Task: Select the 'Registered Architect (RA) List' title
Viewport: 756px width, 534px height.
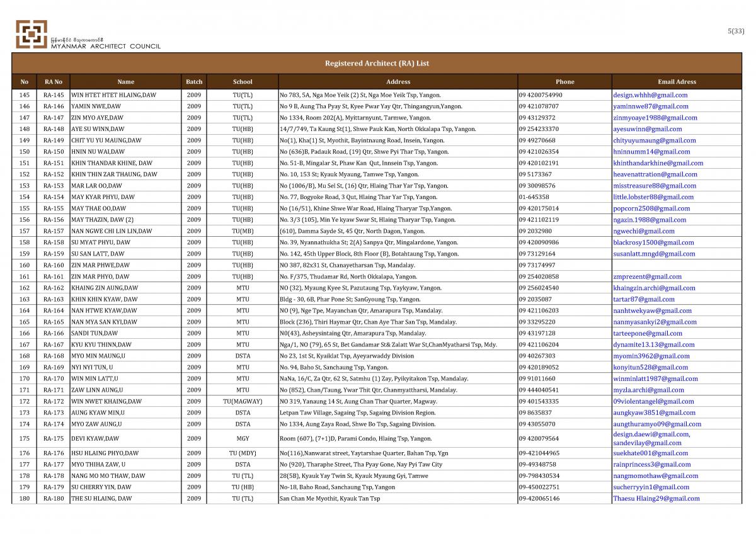Action: (377, 64)
